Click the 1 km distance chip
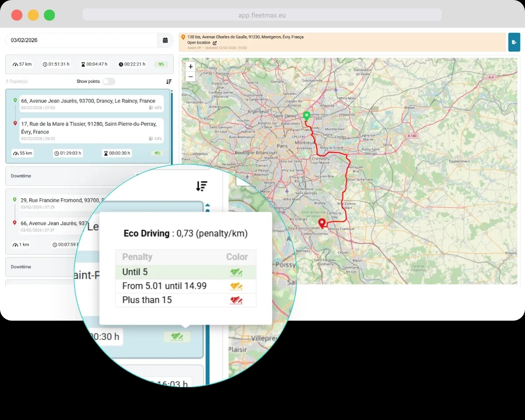525x420 pixels. coord(21,245)
